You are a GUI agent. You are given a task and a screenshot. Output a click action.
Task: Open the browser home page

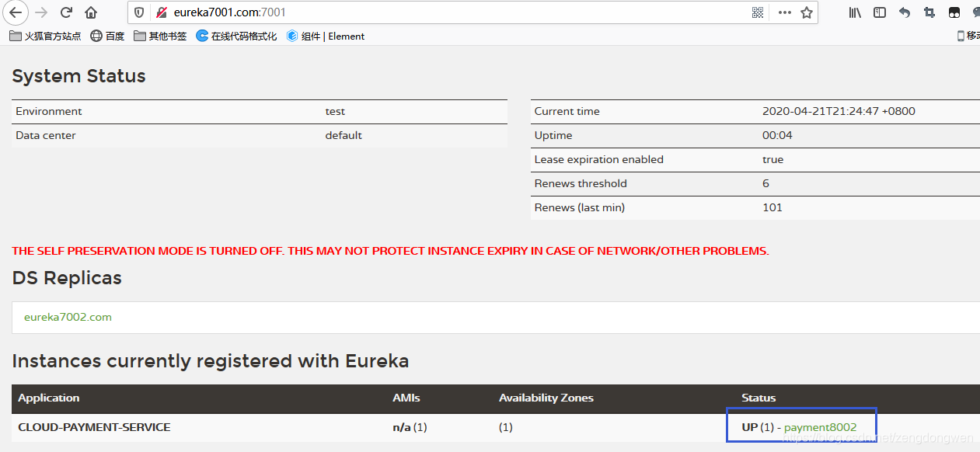[92, 12]
